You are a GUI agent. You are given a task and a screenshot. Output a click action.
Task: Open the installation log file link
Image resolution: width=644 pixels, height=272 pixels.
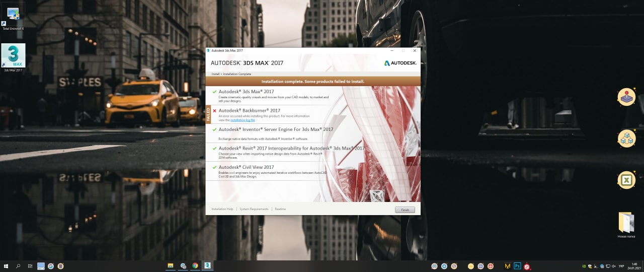click(243, 120)
